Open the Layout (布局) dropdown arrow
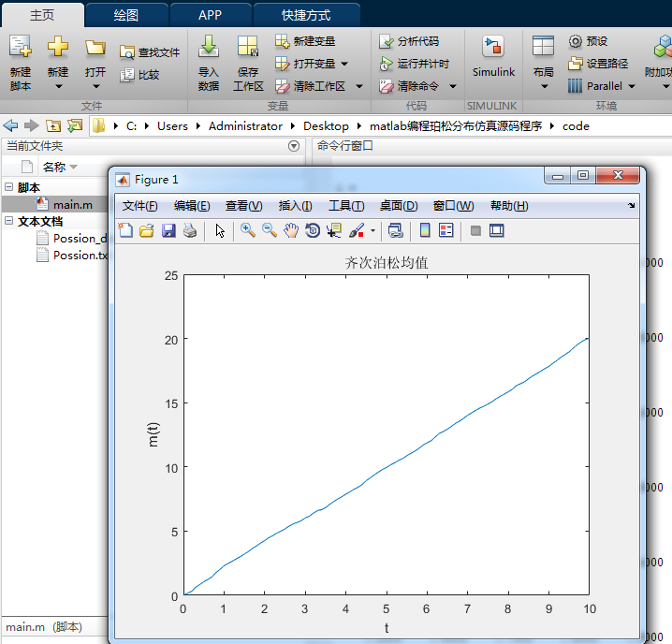672x644 pixels. 545,87
